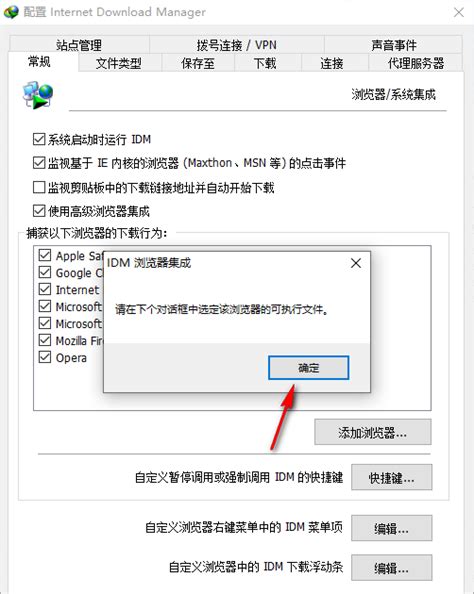Image resolution: width=474 pixels, height=594 pixels.
Task: Open the 拨号连接 / VPN tab
Action: coord(236,45)
